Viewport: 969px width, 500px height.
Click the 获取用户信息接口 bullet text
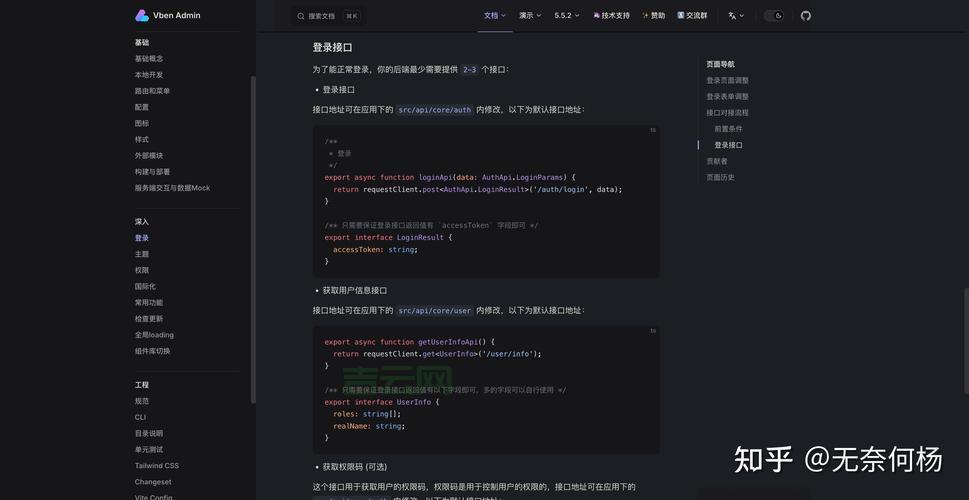[x=355, y=290]
